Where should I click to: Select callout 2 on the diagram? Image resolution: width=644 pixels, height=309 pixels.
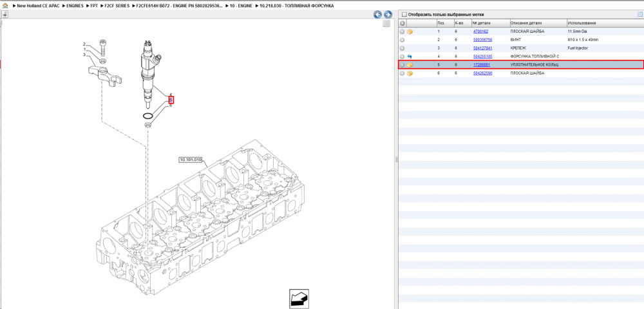click(84, 44)
